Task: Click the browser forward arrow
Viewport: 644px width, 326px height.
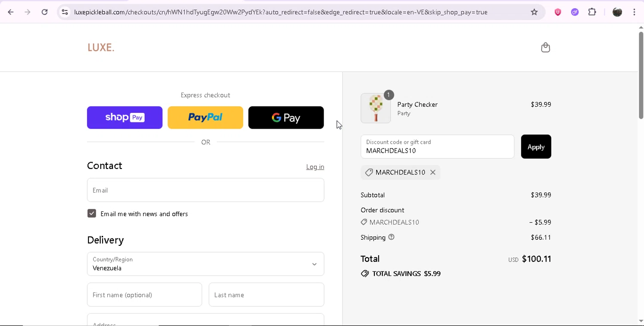Action: click(x=27, y=12)
